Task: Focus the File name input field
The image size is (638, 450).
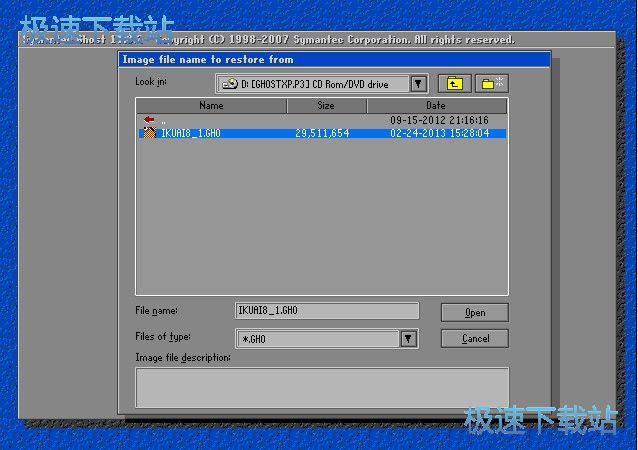Action: pos(327,311)
